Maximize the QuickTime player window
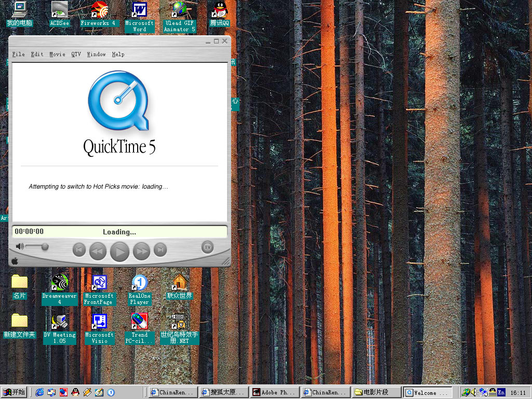This screenshot has width=532, height=399. coord(216,42)
